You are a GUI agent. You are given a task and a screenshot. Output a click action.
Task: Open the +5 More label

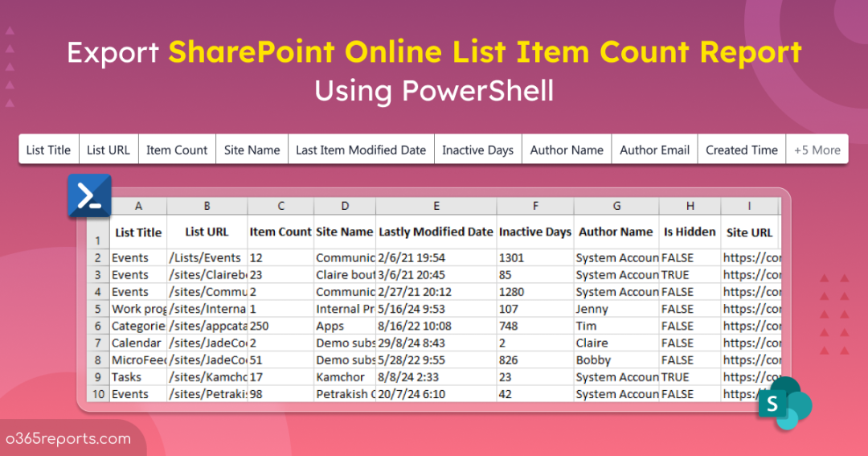point(817,150)
